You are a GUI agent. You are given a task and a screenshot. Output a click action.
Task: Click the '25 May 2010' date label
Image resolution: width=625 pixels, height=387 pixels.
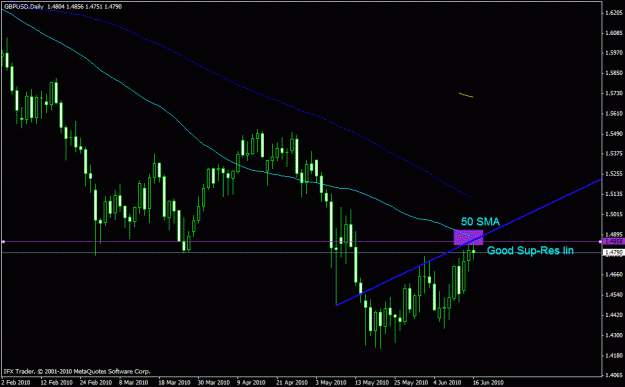point(410,383)
